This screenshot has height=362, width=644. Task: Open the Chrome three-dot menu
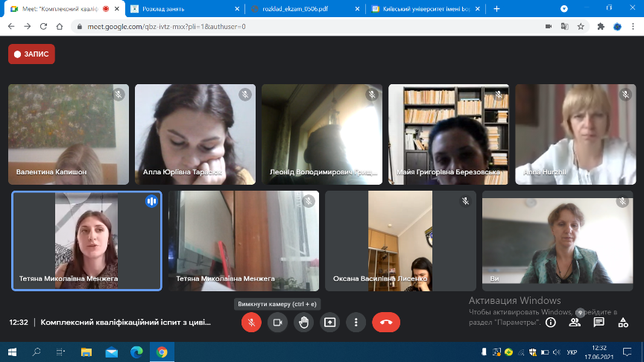pos(633,26)
